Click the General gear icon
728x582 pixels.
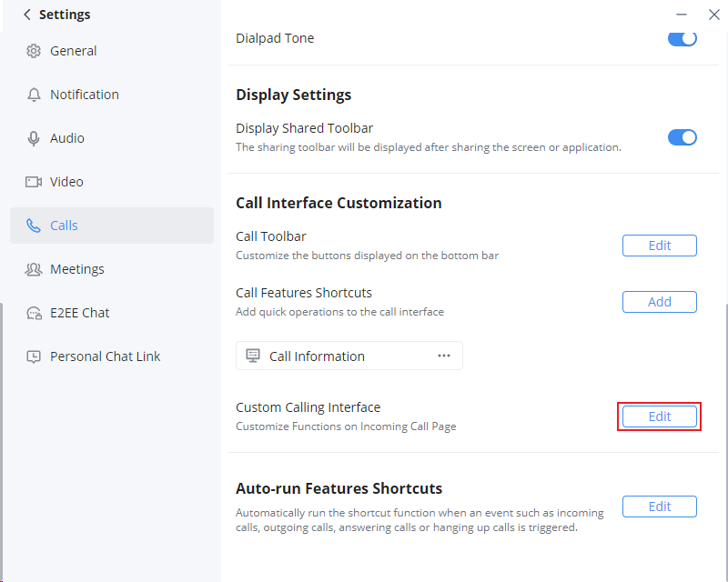[34, 51]
